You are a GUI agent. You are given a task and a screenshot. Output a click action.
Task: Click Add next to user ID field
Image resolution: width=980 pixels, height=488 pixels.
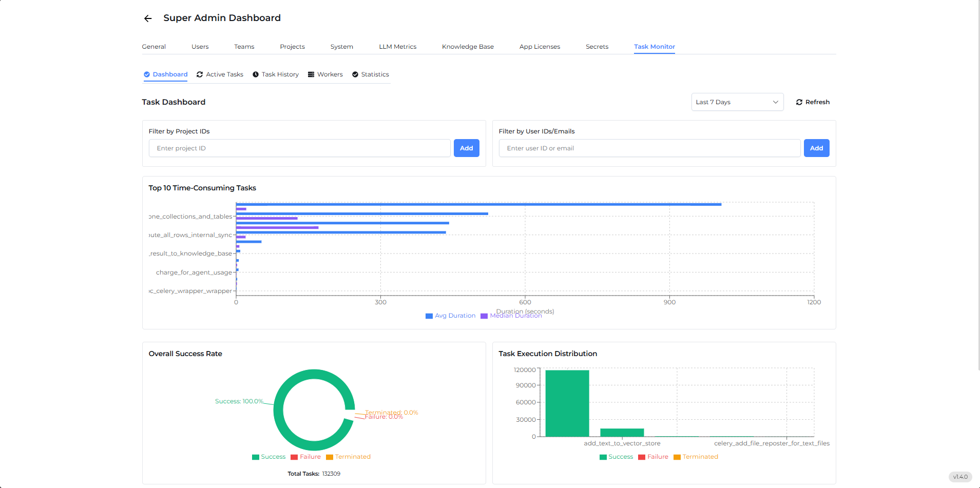(x=817, y=148)
